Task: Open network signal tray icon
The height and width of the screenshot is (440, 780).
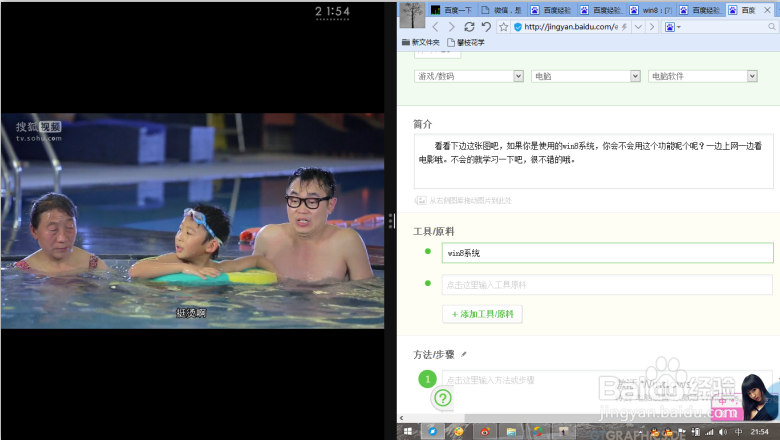Action: click(709, 432)
